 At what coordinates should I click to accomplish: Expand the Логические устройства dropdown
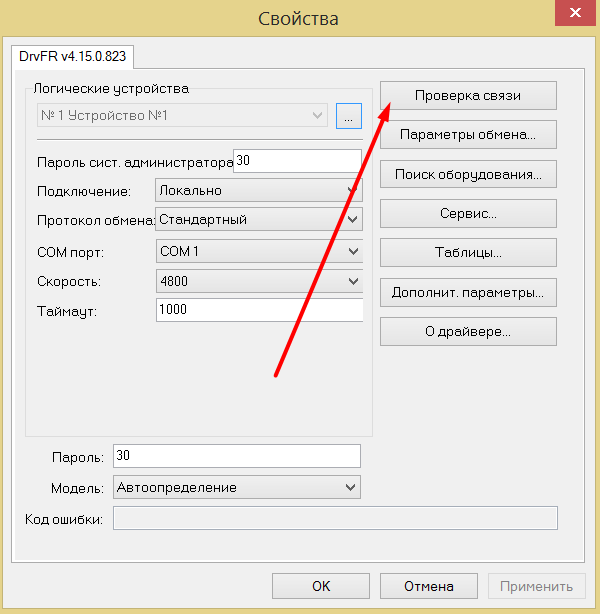coord(182,116)
